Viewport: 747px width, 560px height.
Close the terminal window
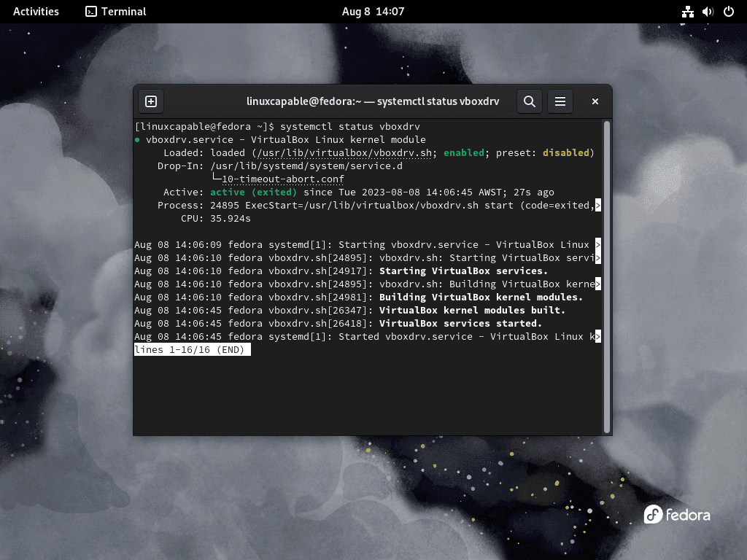pyautogui.click(x=595, y=101)
